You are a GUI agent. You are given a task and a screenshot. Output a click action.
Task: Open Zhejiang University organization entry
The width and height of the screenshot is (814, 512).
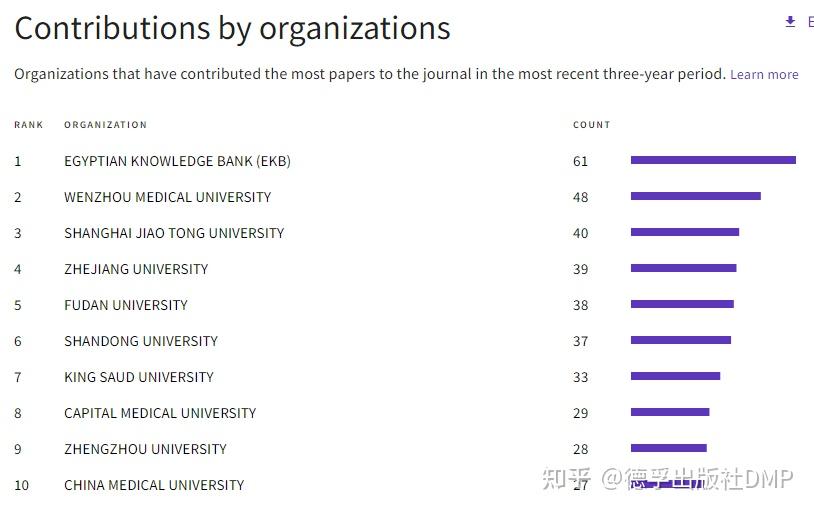136,269
